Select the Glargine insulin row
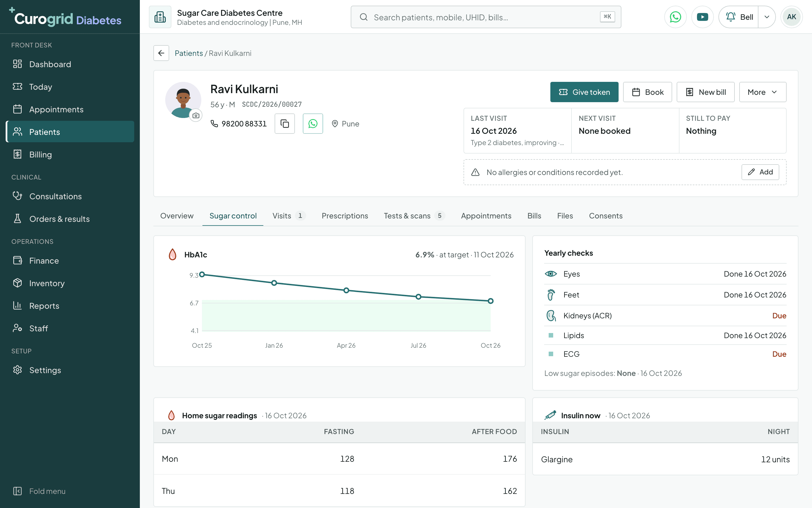The height and width of the screenshot is (508, 812). pyautogui.click(x=665, y=459)
